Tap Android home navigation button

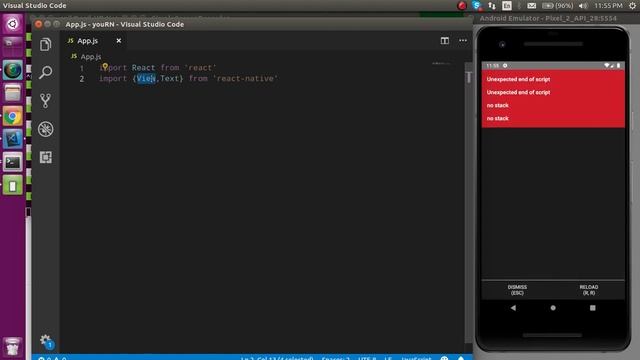pos(553,308)
